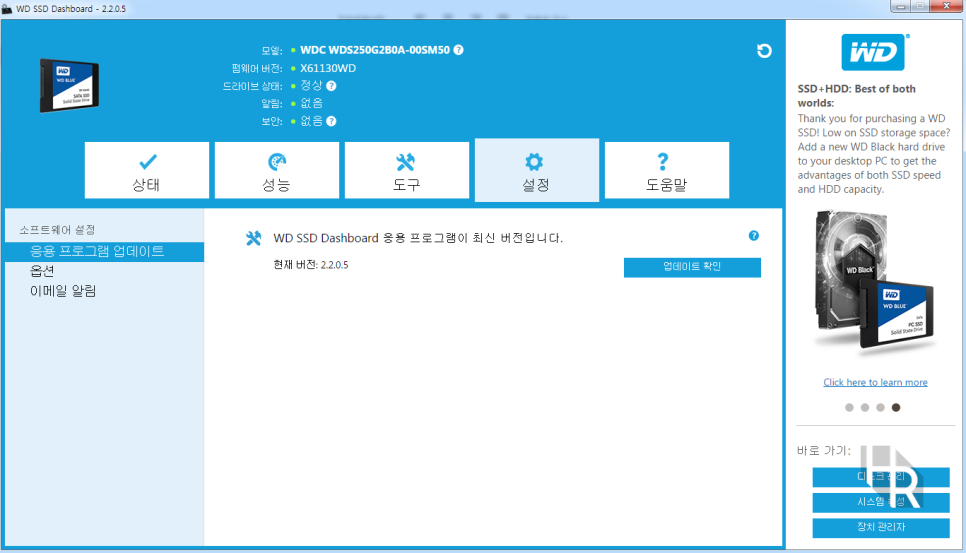The width and height of the screenshot is (966, 553).
Task: Click the model text WDC WDS250G2B0A-00SM50
Action: tap(375, 50)
